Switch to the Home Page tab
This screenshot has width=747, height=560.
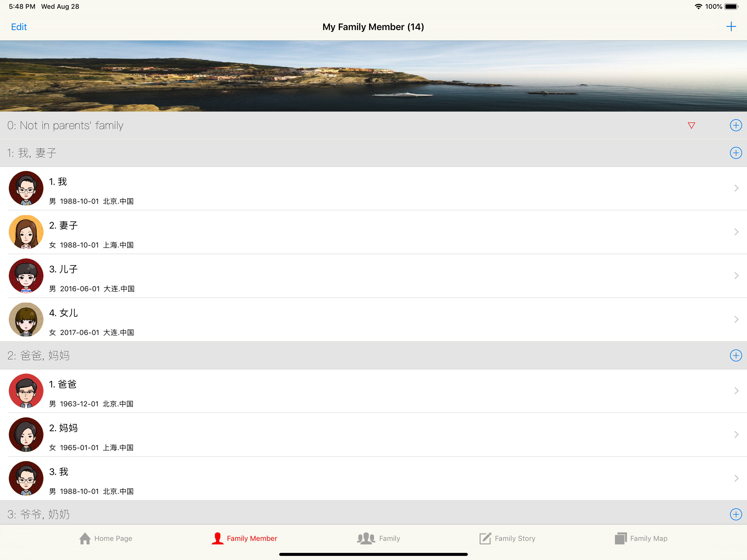[106, 538]
